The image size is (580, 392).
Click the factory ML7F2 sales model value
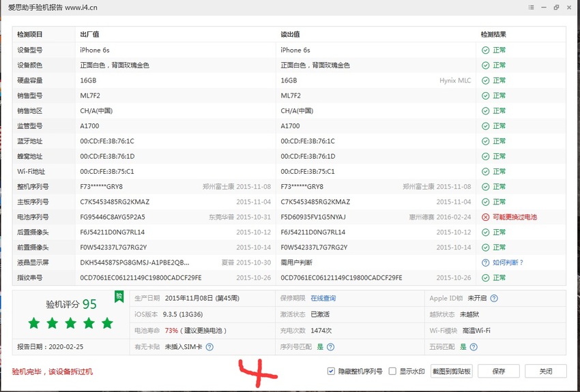pos(90,95)
